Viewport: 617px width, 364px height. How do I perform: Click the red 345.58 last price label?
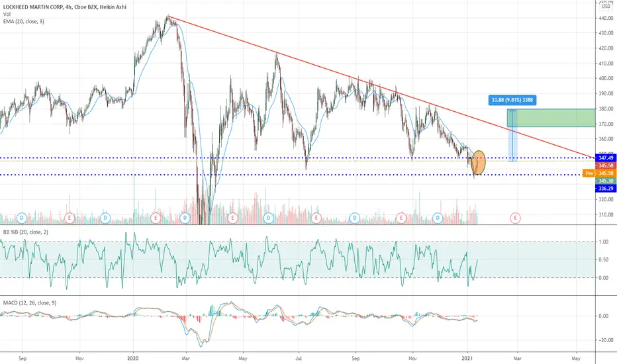tap(606, 165)
